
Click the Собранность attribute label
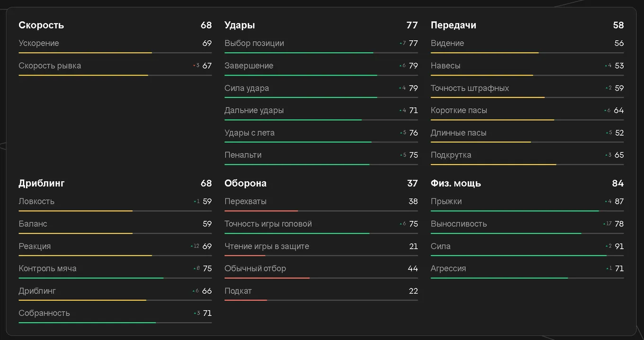pos(44,313)
